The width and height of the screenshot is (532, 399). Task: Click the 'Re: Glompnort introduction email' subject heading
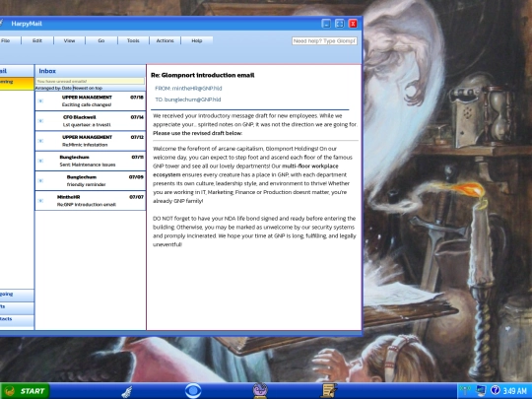[x=203, y=75]
